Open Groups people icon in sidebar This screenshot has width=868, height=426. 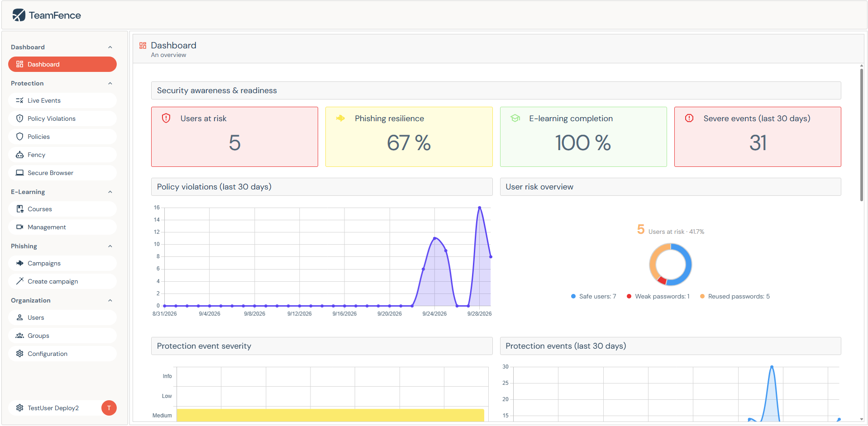click(x=19, y=336)
